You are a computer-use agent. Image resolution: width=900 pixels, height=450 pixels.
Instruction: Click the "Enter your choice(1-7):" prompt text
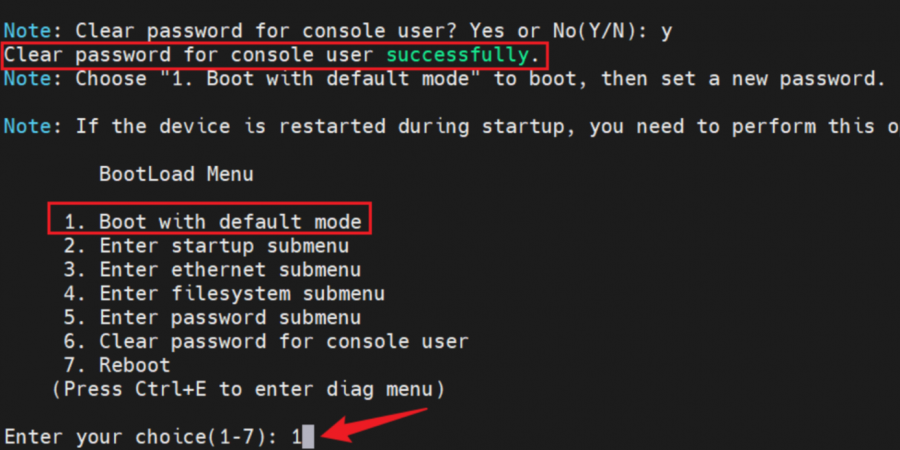coord(141,437)
